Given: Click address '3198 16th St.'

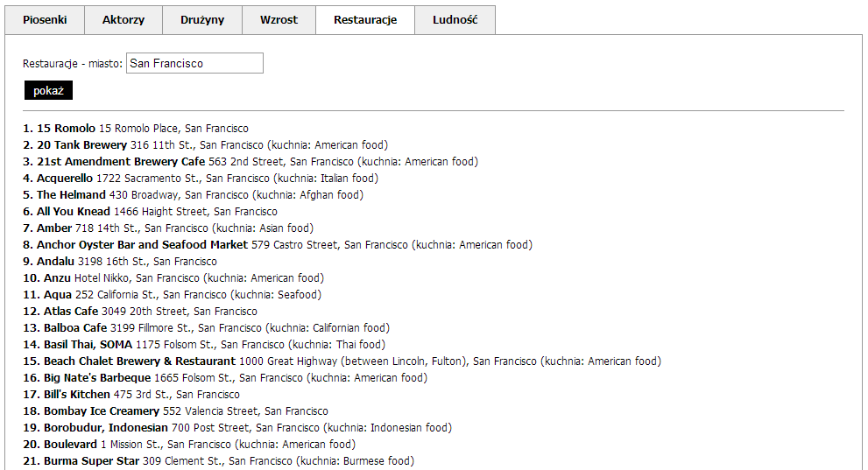Looking at the screenshot, I should tap(112, 261).
